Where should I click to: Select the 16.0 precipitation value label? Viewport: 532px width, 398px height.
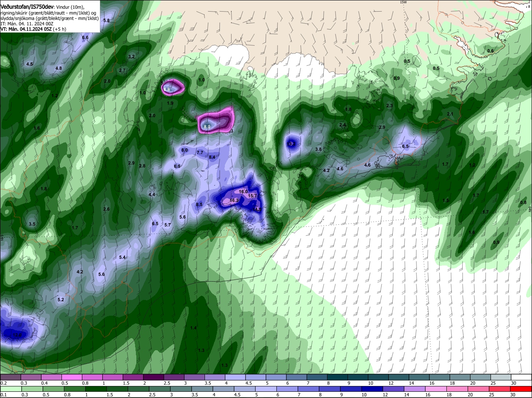(244, 192)
